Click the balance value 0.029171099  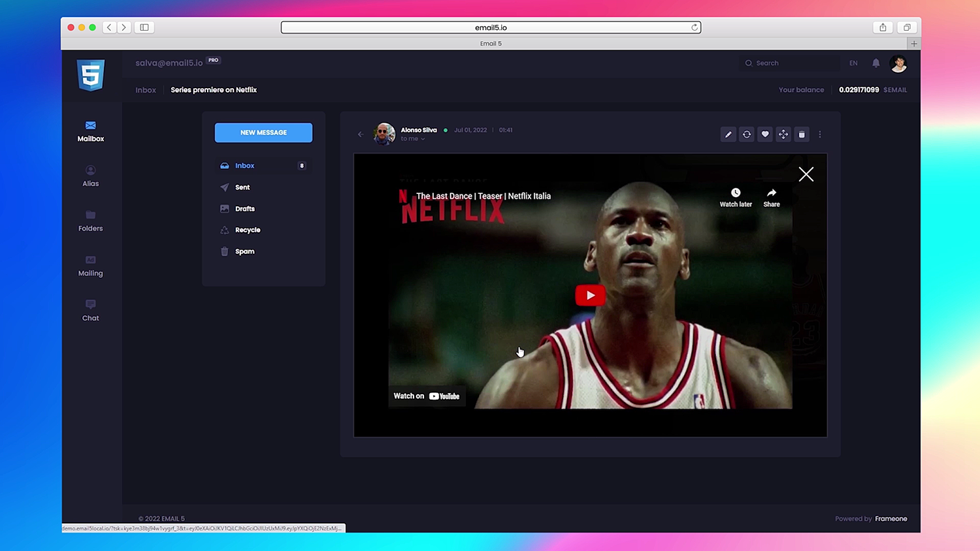tap(858, 90)
